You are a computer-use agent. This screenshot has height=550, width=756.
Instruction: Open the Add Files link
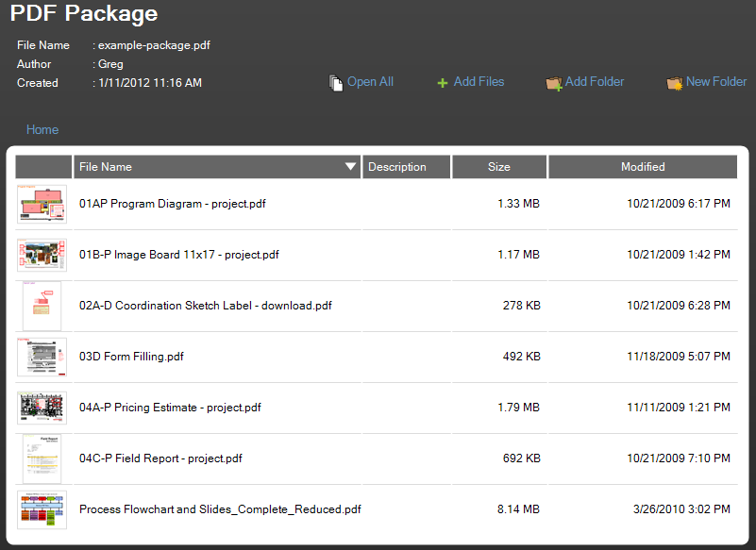[479, 82]
